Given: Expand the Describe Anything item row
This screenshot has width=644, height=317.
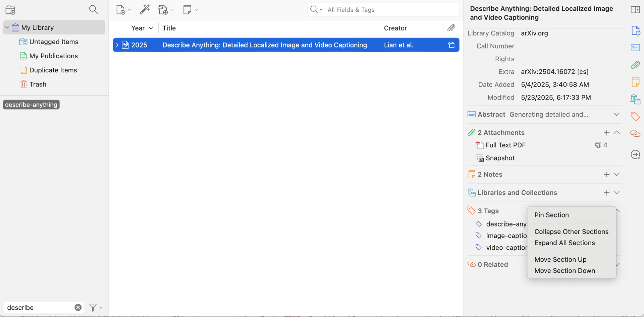Looking at the screenshot, I should point(117,45).
